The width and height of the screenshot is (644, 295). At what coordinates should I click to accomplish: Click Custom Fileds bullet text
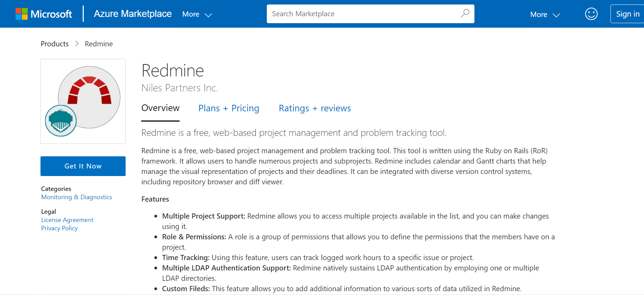point(186,289)
